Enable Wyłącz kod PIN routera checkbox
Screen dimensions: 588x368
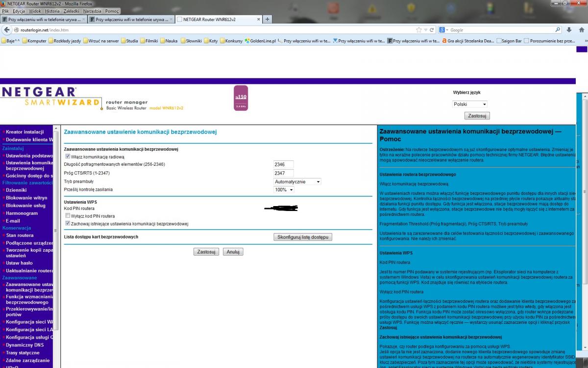coord(68,216)
